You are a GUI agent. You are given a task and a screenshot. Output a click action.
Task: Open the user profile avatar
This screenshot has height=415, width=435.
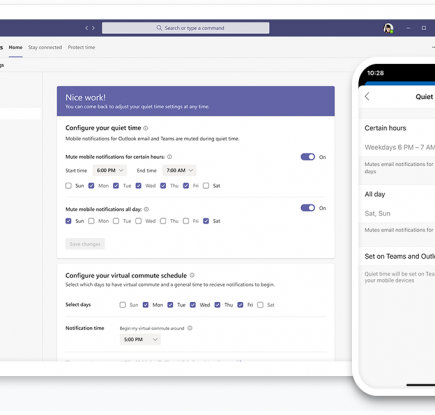388,28
